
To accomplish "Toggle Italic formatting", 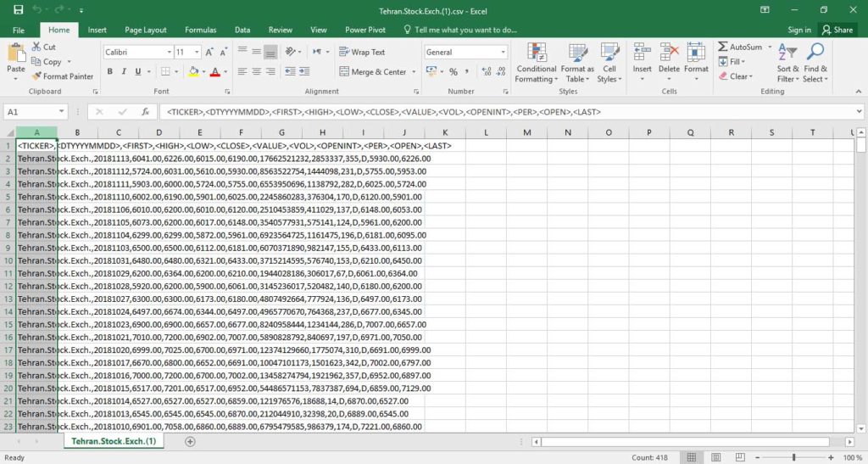I will [x=123, y=72].
